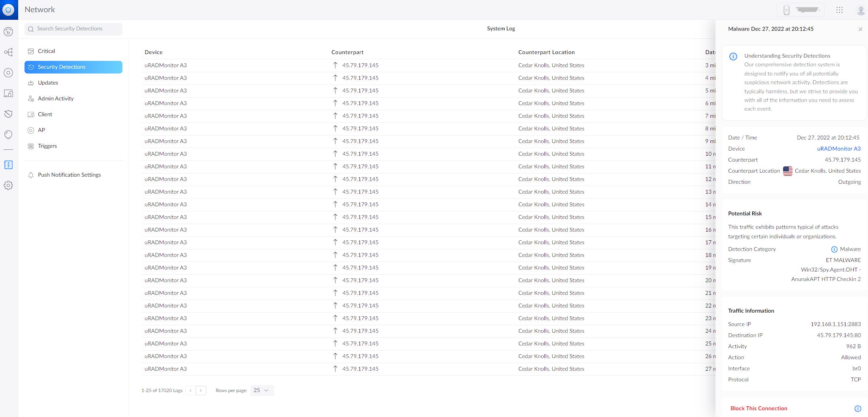Click the Direction value Outgoing
The height and width of the screenshot is (417, 868).
click(x=849, y=182)
